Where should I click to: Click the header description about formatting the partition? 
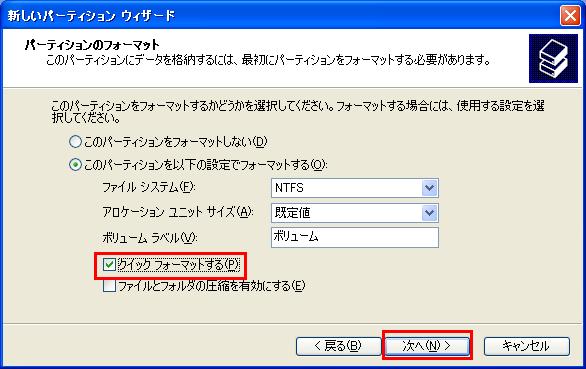(268, 60)
